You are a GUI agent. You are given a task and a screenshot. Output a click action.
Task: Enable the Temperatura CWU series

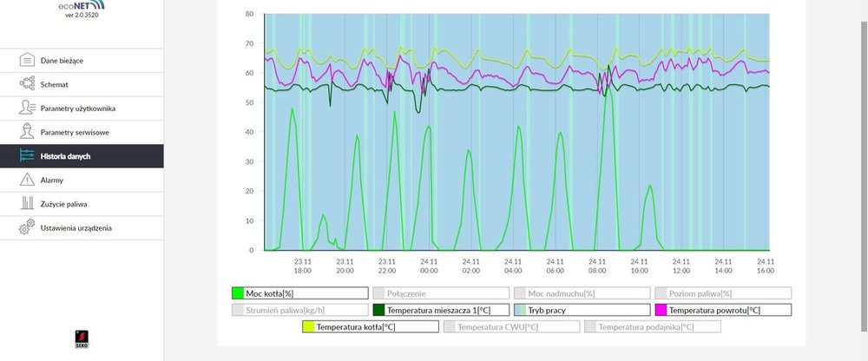[510, 327]
